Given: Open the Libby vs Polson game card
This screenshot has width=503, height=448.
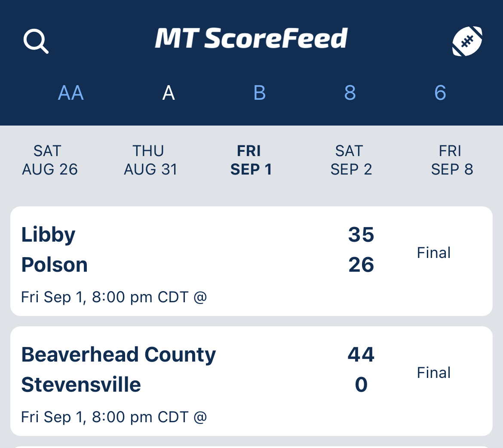Looking at the screenshot, I should click(x=252, y=261).
